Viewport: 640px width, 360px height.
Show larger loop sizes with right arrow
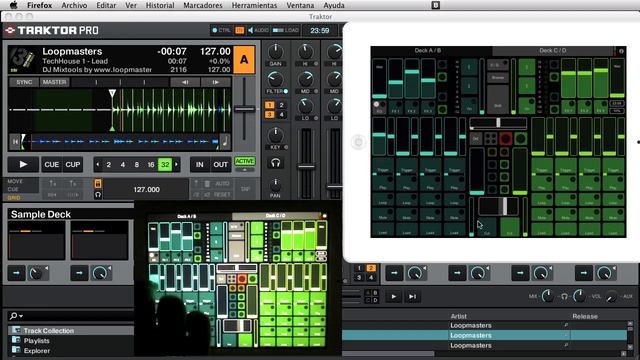(x=176, y=164)
